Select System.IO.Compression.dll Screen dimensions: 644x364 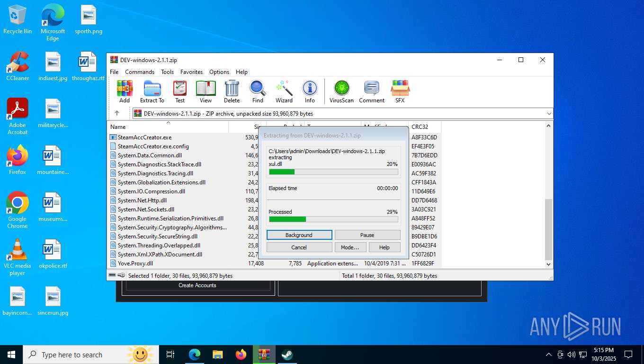click(152, 191)
